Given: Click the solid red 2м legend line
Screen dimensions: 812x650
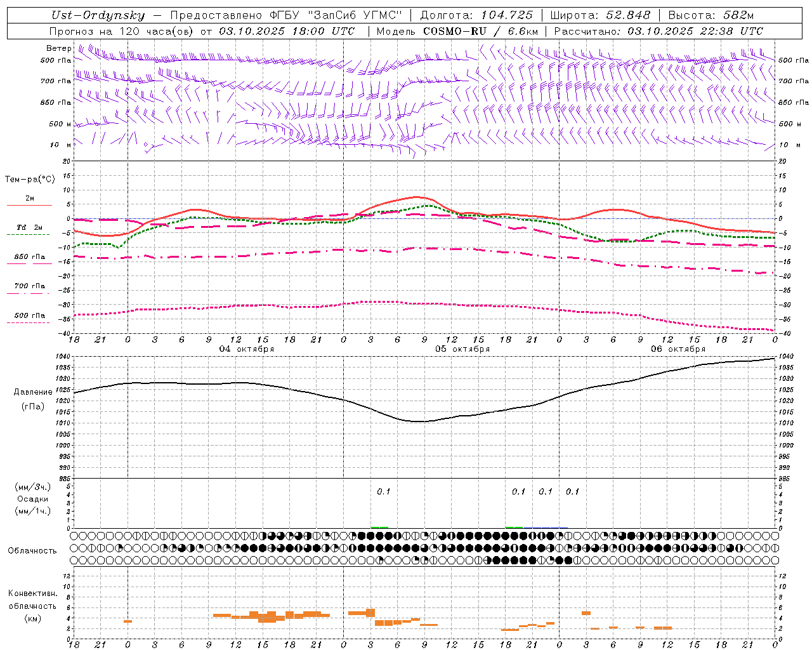Looking at the screenshot, I should click(29, 205).
